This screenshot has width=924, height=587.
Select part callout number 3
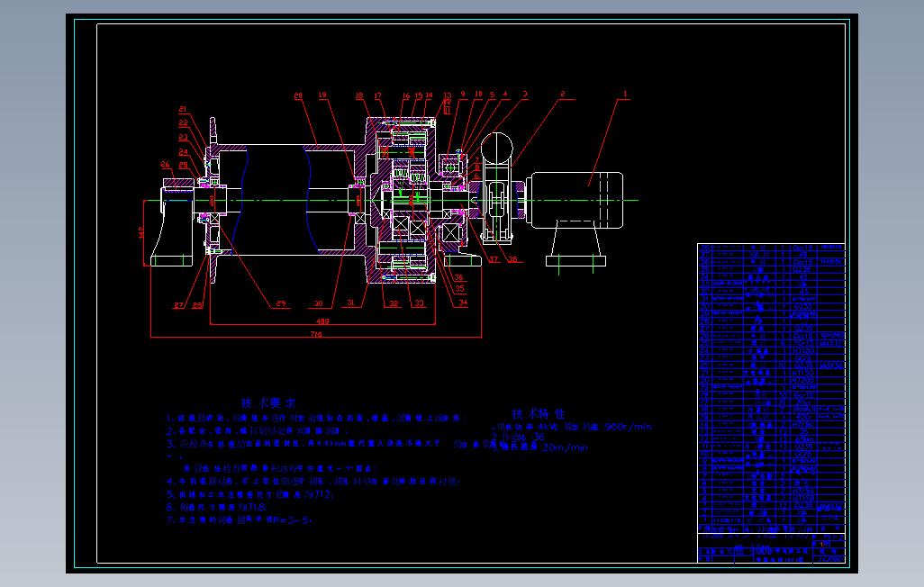coord(524,94)
